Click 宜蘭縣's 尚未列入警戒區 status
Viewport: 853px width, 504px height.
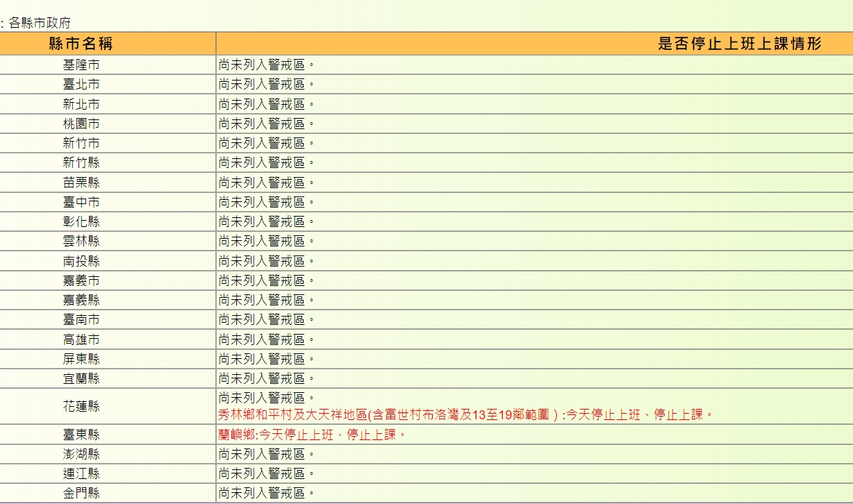tap(267, 378)
